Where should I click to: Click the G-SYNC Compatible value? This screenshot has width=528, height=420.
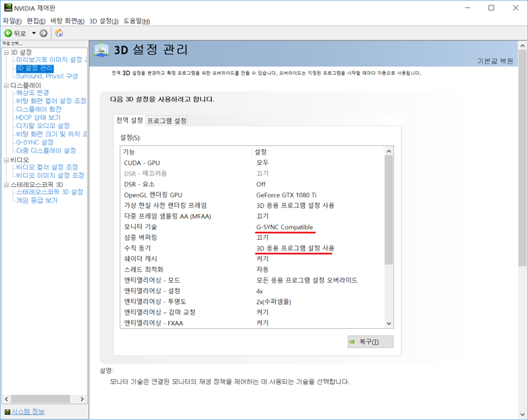284,227
